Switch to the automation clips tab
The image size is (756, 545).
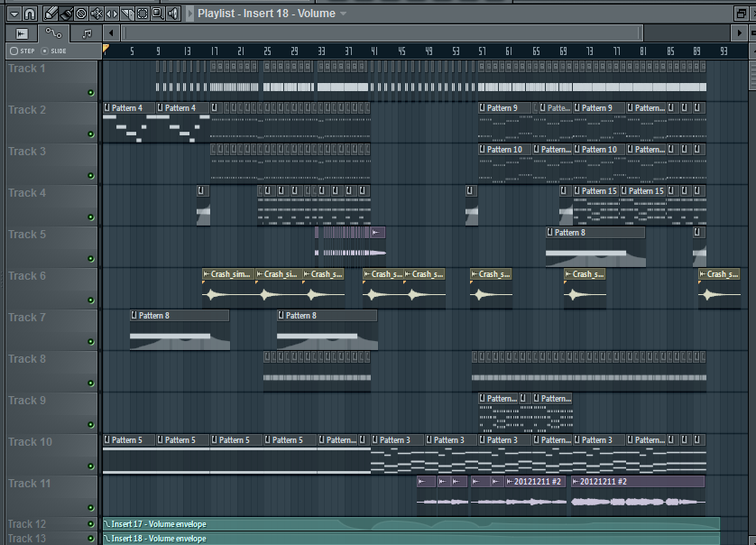pos(53,33)
